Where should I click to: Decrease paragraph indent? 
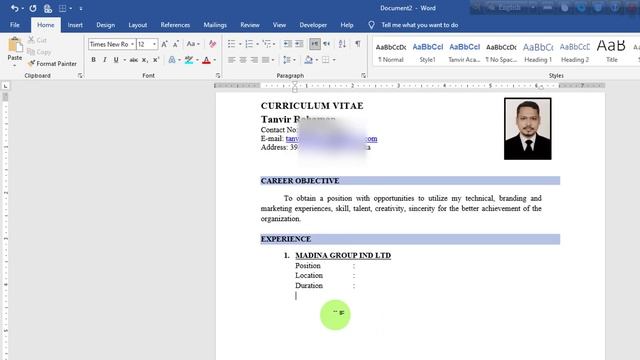pos(288,44)
